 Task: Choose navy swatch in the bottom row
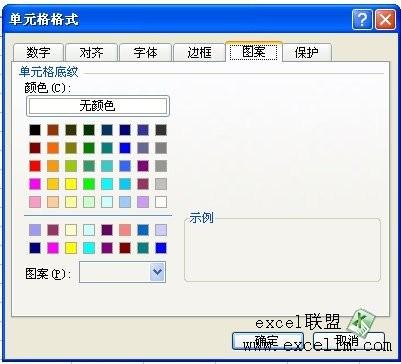[35, 248]
